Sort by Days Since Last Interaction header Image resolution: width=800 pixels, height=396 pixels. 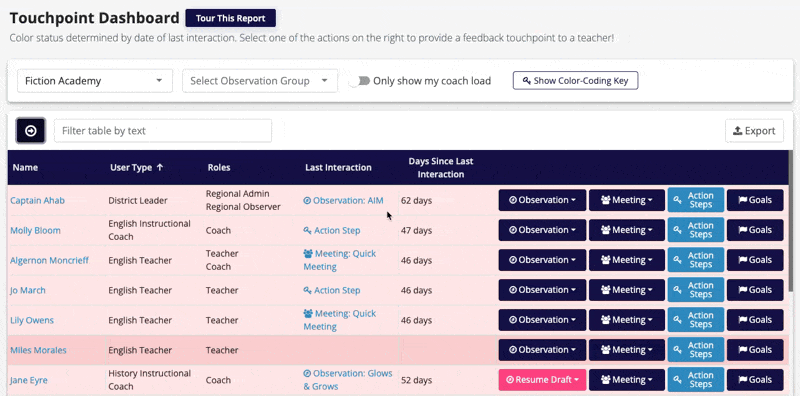pyautogui.click(x=441, y=167)
